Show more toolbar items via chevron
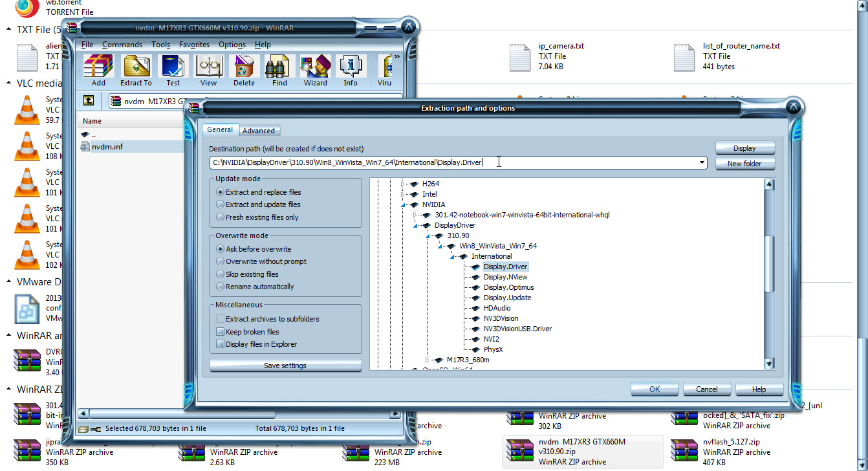868x471 pixels. pos(396,57)
